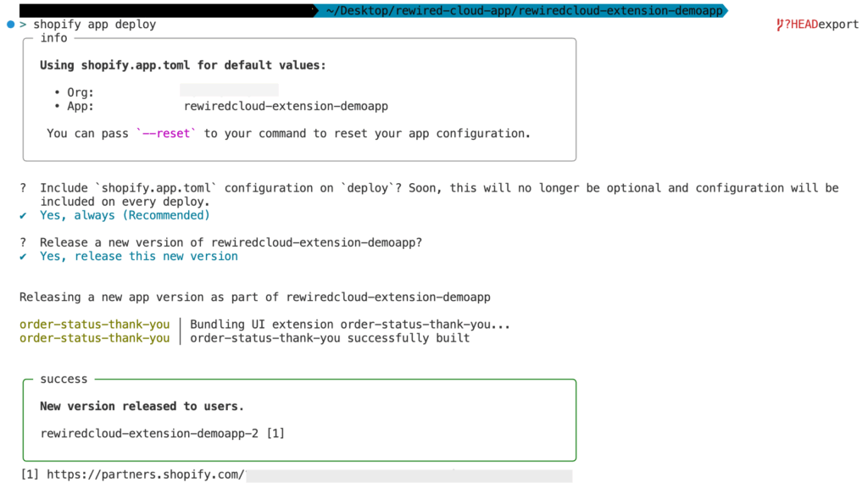Click the question mark before the Release prompt

click(x=23, y=243)
